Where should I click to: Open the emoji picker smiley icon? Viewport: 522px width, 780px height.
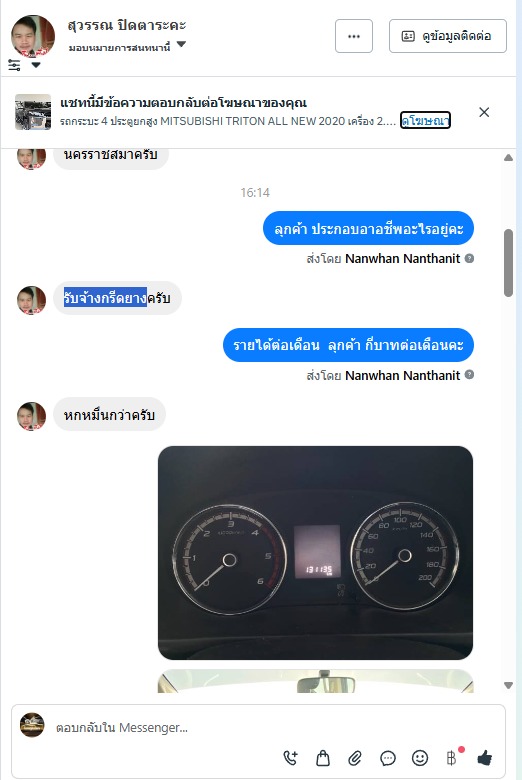(x=420, y=758)
